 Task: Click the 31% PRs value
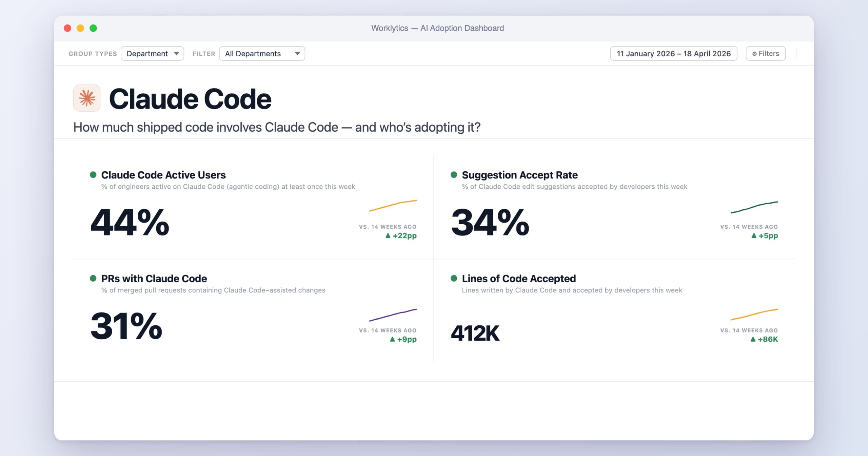point(126,326)
